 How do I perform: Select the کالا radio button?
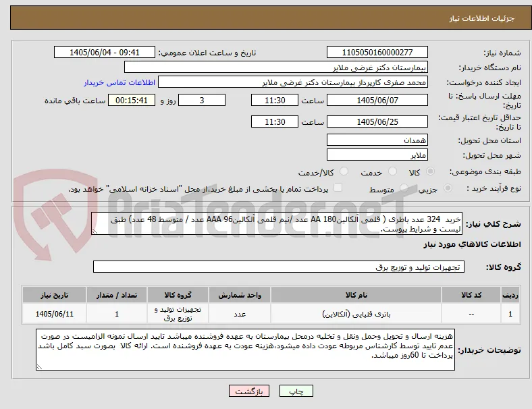point(430,171)
